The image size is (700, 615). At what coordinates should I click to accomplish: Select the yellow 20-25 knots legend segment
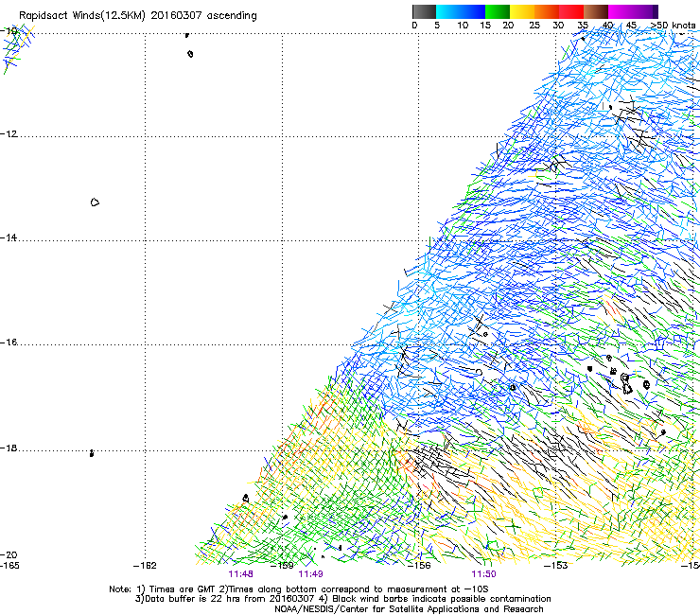pos(522,11)
